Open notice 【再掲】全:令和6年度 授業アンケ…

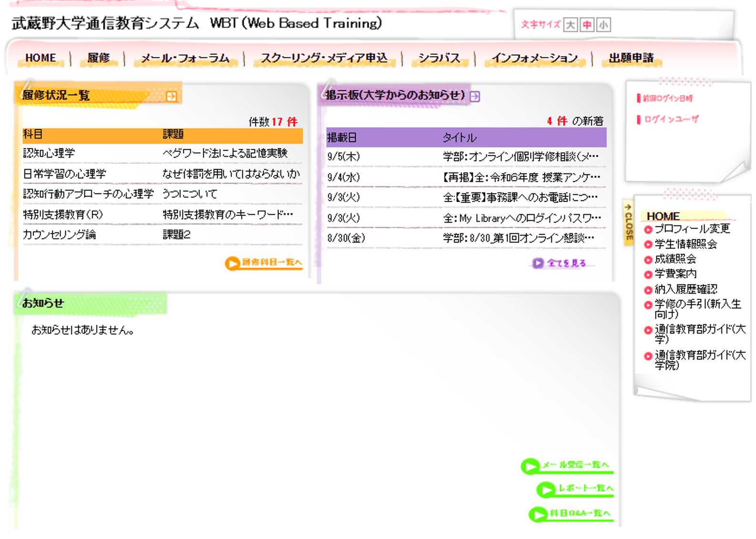click(x=521, y=178)
